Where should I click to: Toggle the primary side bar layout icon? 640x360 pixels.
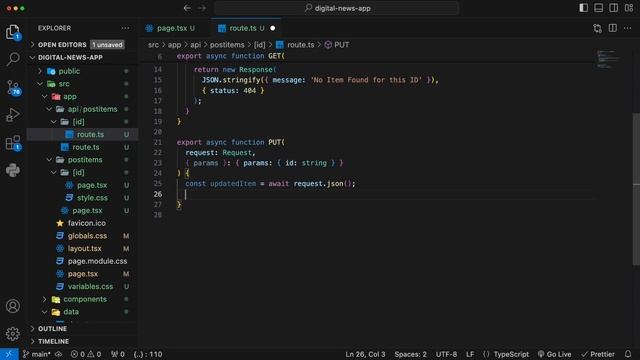coord(584,8)
